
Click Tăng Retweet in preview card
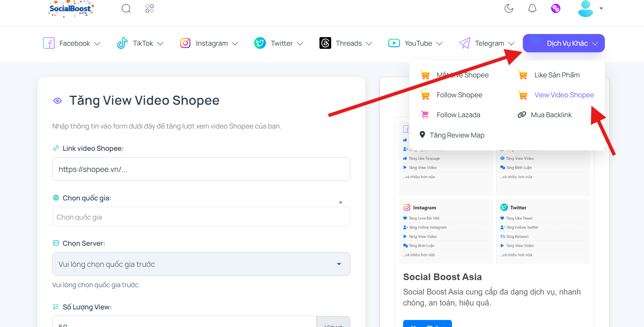517,237
